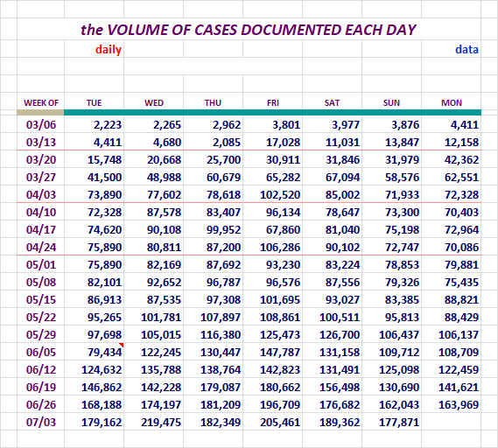Click the 04/24 week row label
Viewport: 498px width, 448px height.
[x=41, y=247]
